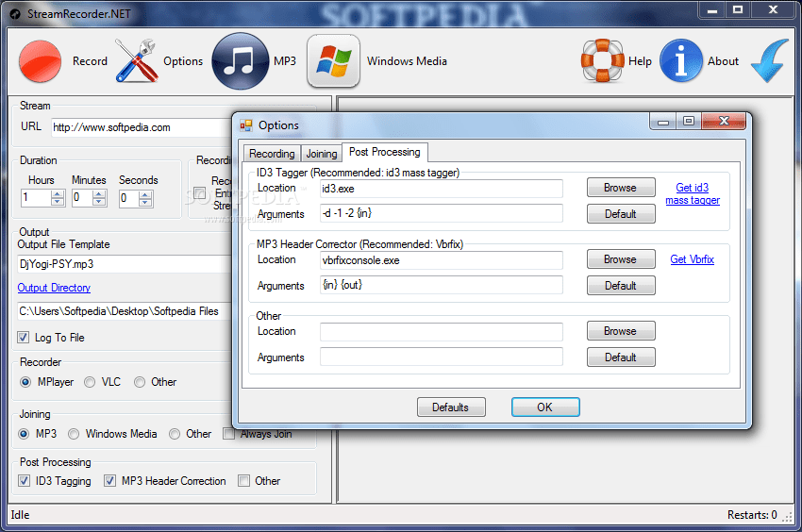This screenshot has width=802, height=532.
Task: Select the VLC recorder option
Action: 90,382
